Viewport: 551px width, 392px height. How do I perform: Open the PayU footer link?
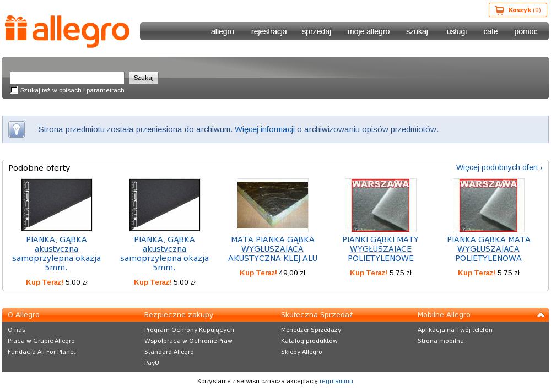(x=152, y=363)
